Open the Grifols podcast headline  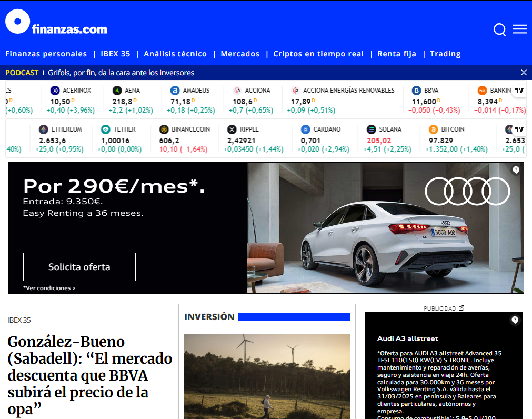click(x=121, y=73)
